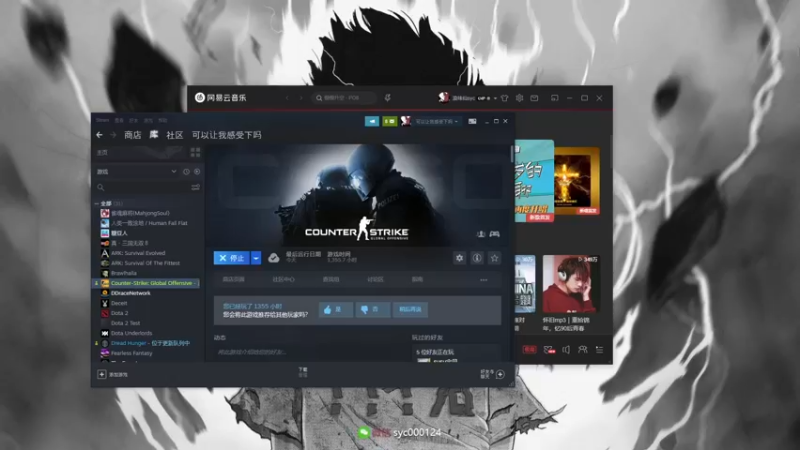The image size is (800, 450).
Task: Add a game via plus icon at bottom-left
Action: tap(102, 374)
